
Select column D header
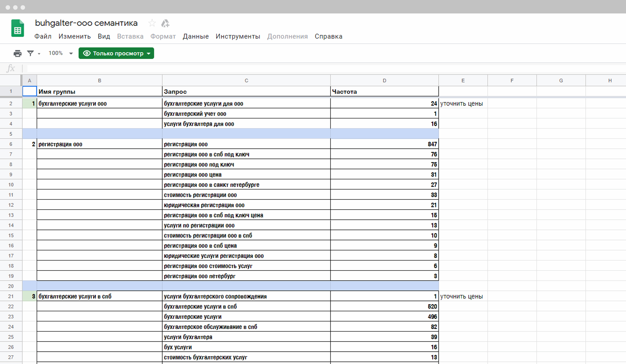pyautogui.click(x=384, y=80)
